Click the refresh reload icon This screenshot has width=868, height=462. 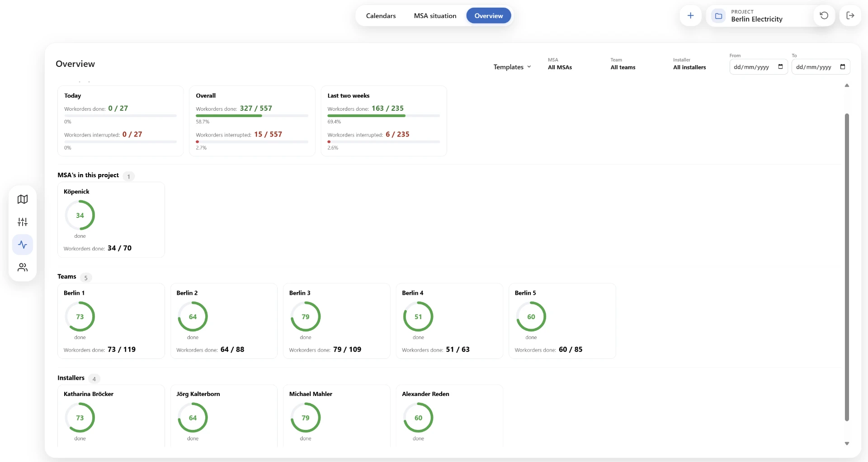[x=824, y=16]
